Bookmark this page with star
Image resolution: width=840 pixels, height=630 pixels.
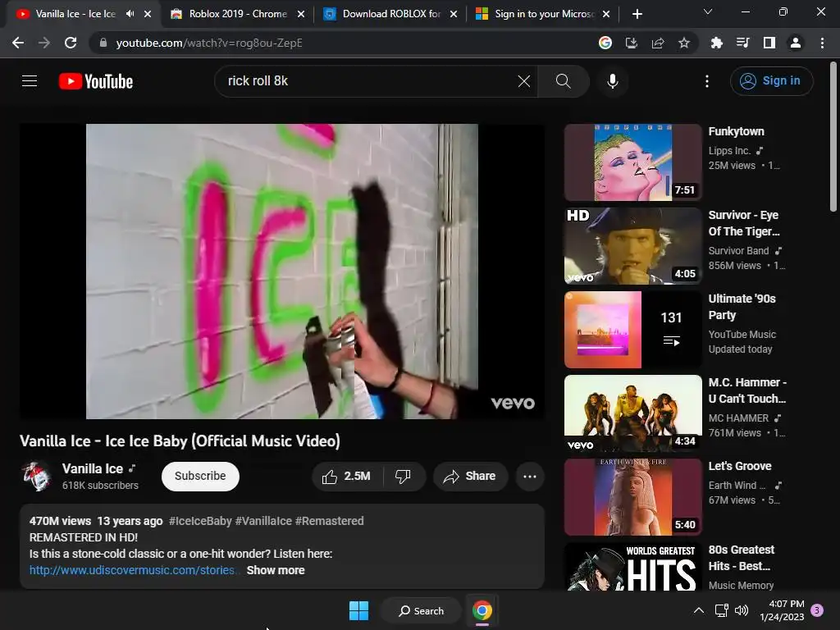(684, 43)
